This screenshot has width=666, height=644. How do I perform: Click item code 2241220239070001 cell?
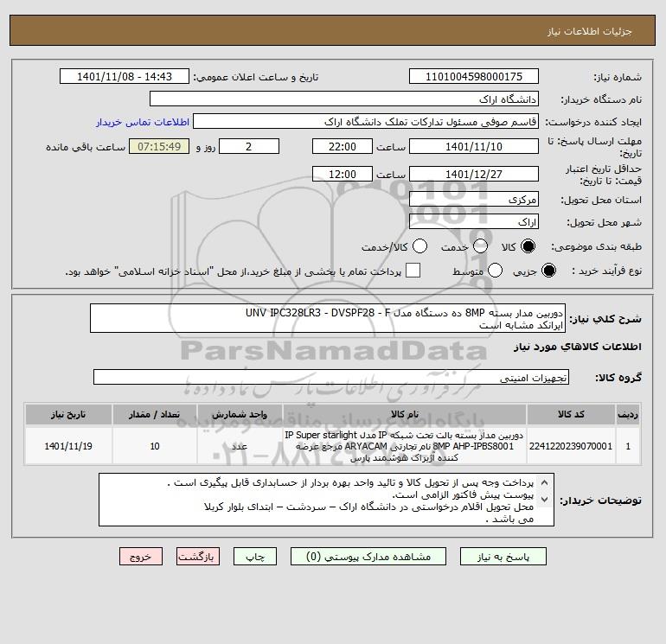click(x=571, y=446)
